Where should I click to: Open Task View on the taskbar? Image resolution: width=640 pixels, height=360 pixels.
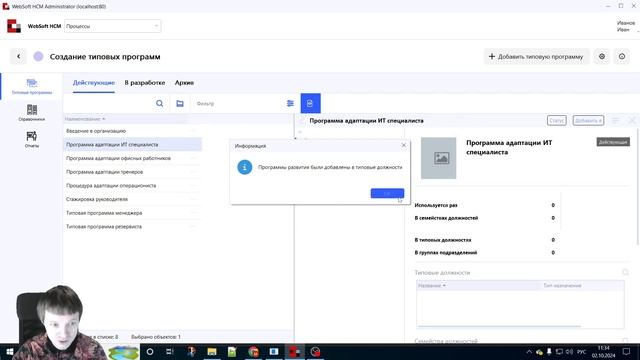170,351
